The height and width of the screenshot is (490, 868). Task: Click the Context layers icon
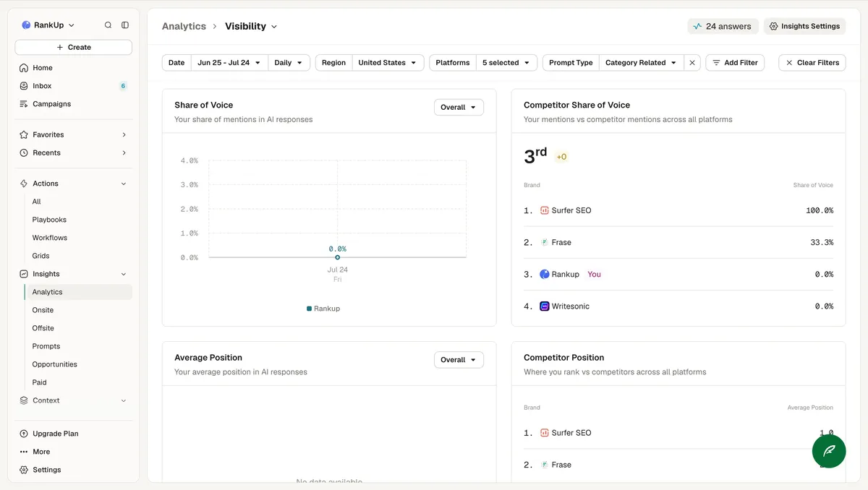point(25,400)
